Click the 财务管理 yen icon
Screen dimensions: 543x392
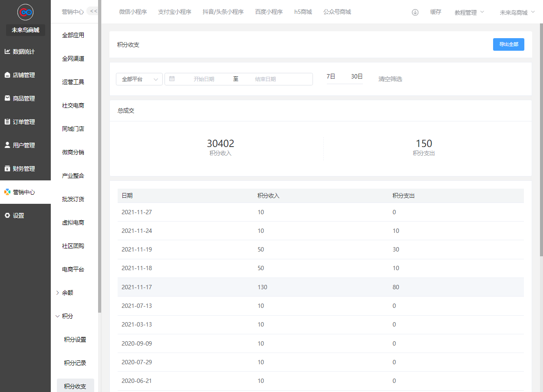pyautogui.click(x=7, y=169)
